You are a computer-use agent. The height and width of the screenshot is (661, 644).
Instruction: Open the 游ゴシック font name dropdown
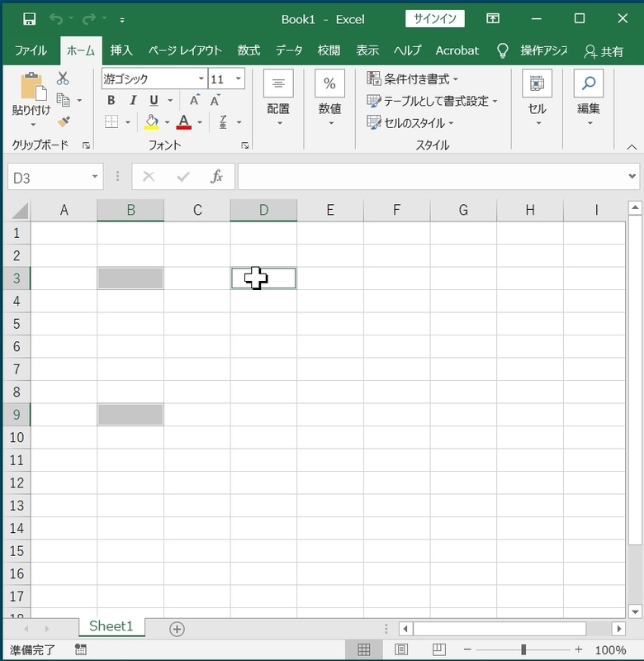point(201,78)
